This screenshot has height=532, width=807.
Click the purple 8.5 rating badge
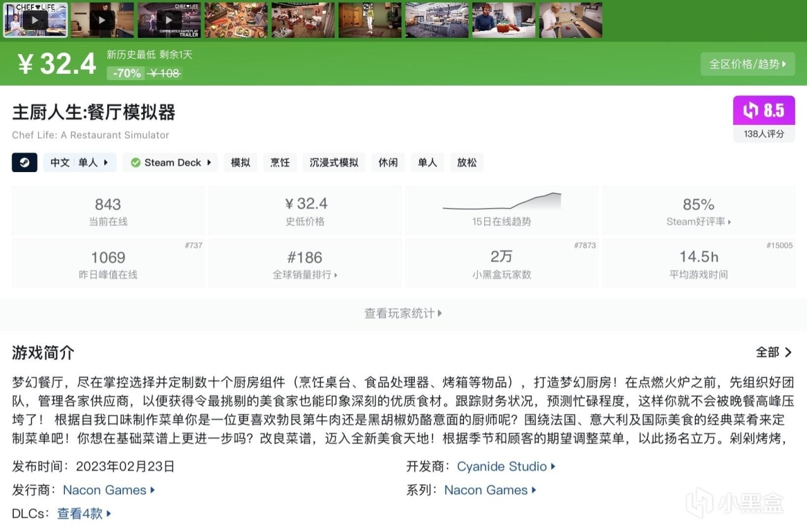[763, 111]
